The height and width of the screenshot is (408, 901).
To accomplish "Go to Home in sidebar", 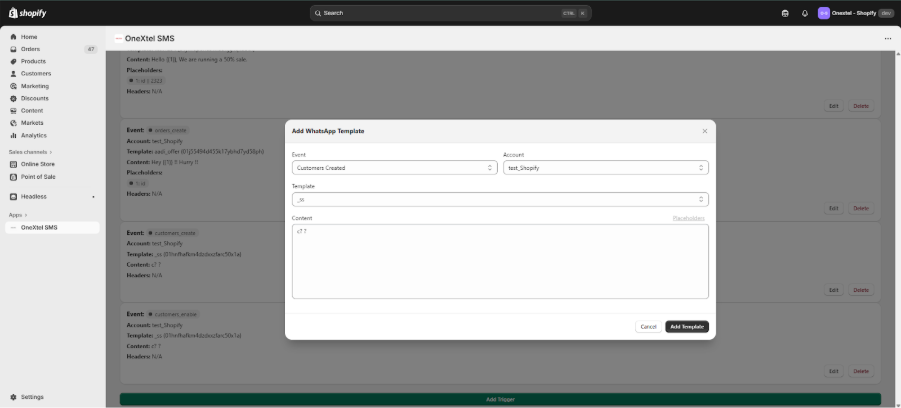I will 29,37.
